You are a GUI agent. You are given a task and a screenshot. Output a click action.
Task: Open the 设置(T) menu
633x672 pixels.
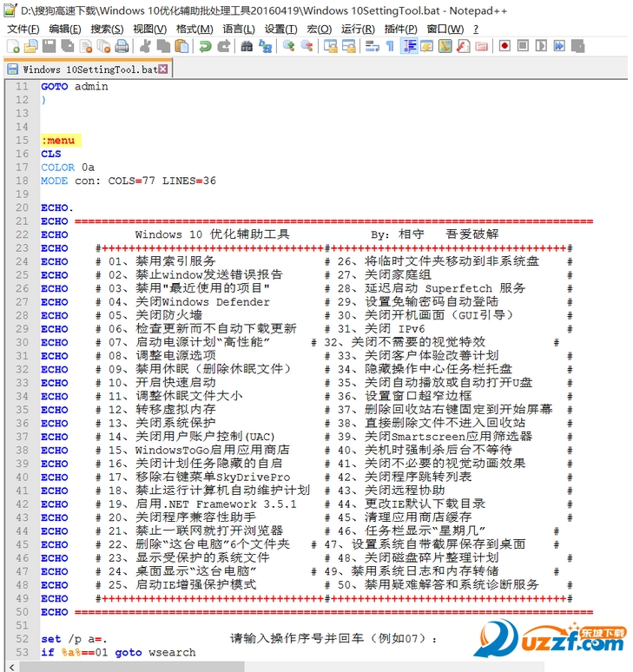280,30
